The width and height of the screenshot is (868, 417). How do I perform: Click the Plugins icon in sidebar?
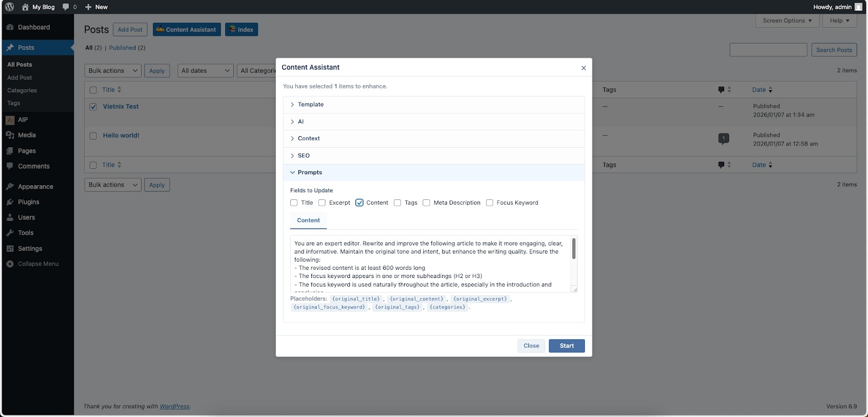[10, 202]
